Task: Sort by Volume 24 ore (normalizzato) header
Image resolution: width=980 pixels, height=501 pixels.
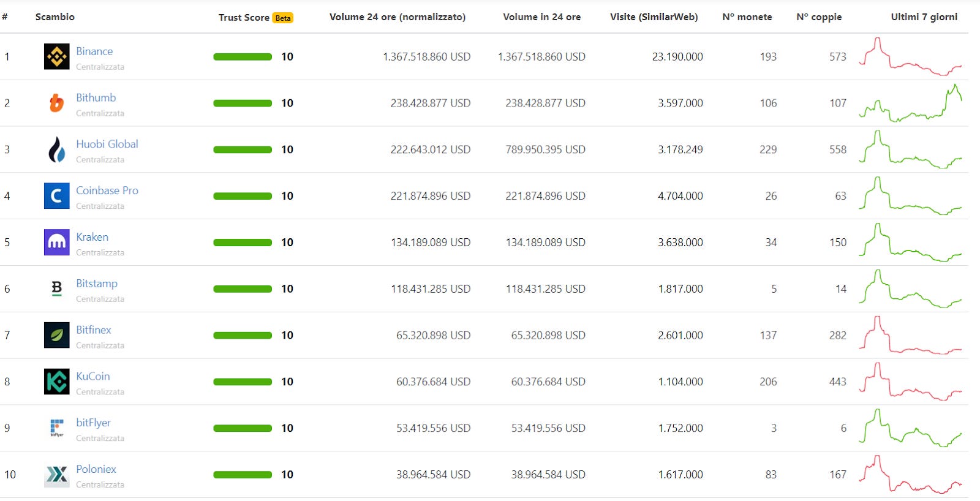Action: tap(398, 17)
